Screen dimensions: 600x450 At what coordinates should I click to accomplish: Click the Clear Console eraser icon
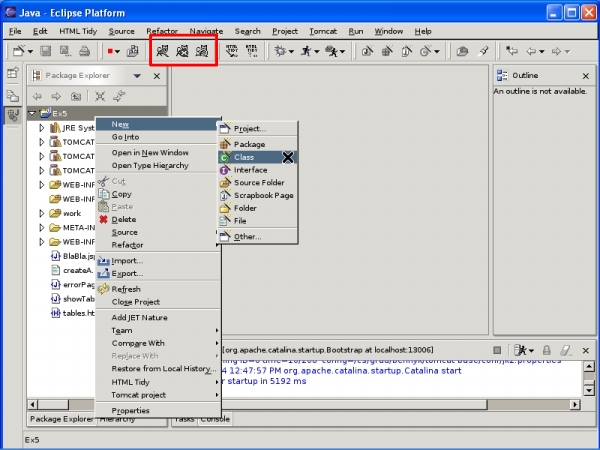(x=566, y=350)
